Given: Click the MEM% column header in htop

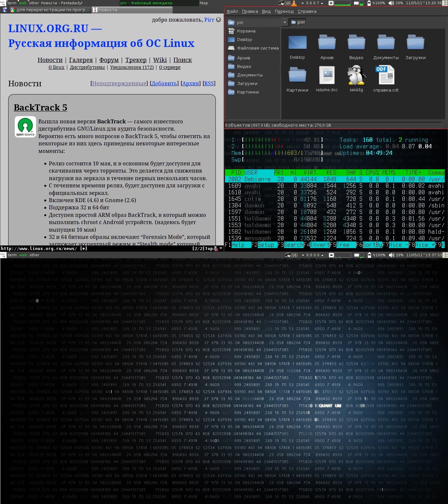Looking at the screenshot, I should coord(389,173).
